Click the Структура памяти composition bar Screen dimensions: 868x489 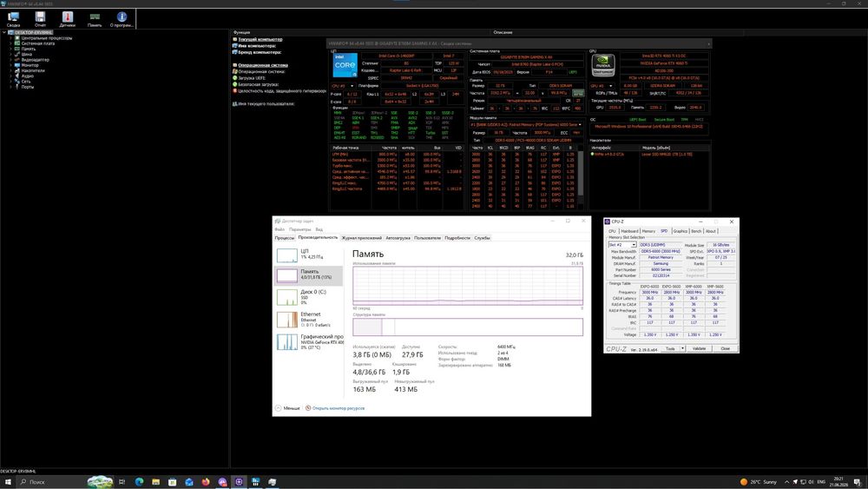468,327
